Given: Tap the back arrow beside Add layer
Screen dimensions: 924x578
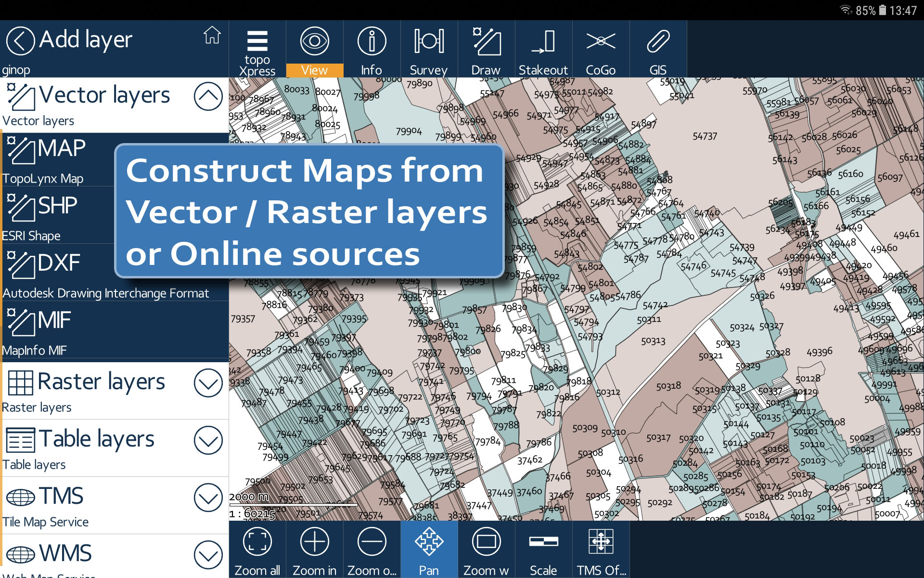Looking at the screenshot, I should (20, 41).
